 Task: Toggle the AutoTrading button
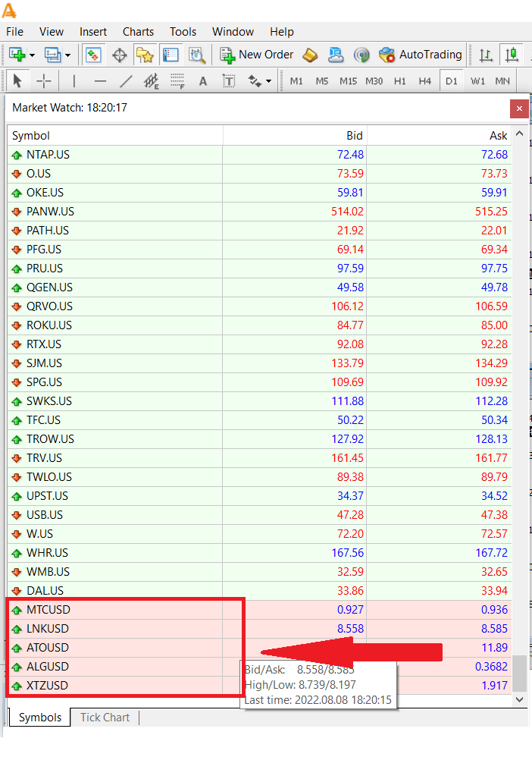pos(420,55)
